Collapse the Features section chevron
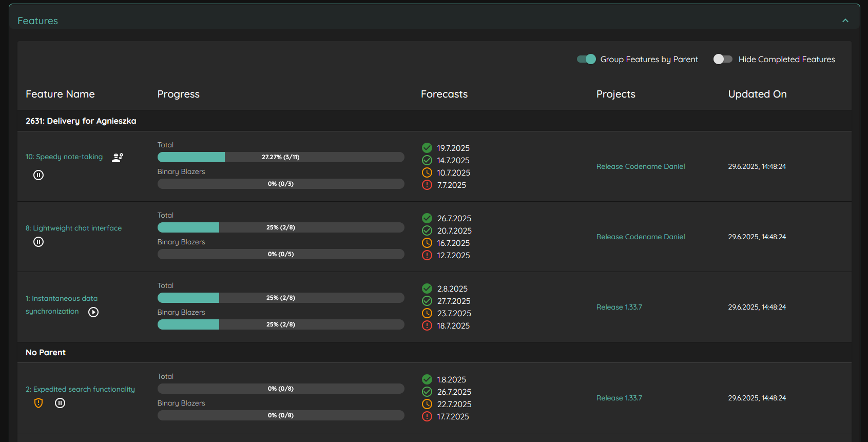Viewport: 868px width, 442px height. [845, 21]
